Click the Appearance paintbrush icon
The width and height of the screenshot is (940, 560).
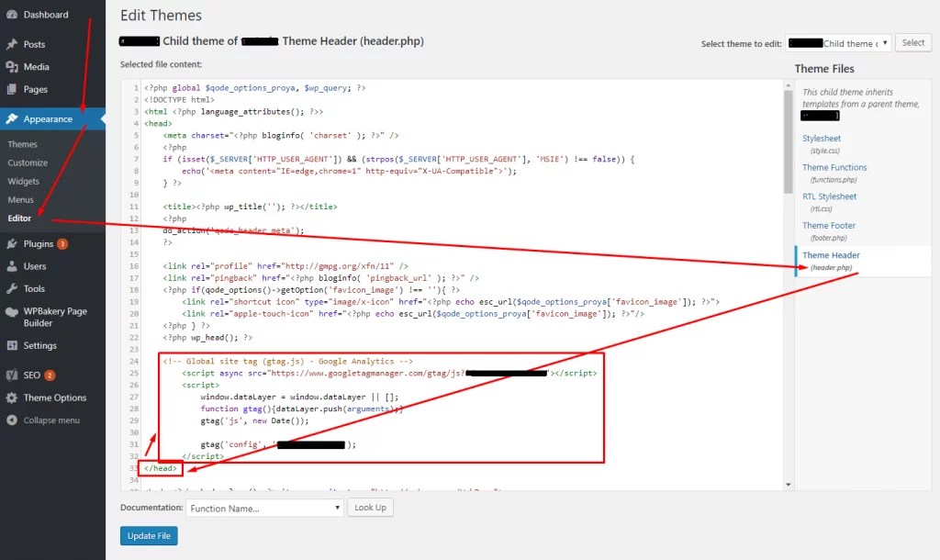(11, 118)
